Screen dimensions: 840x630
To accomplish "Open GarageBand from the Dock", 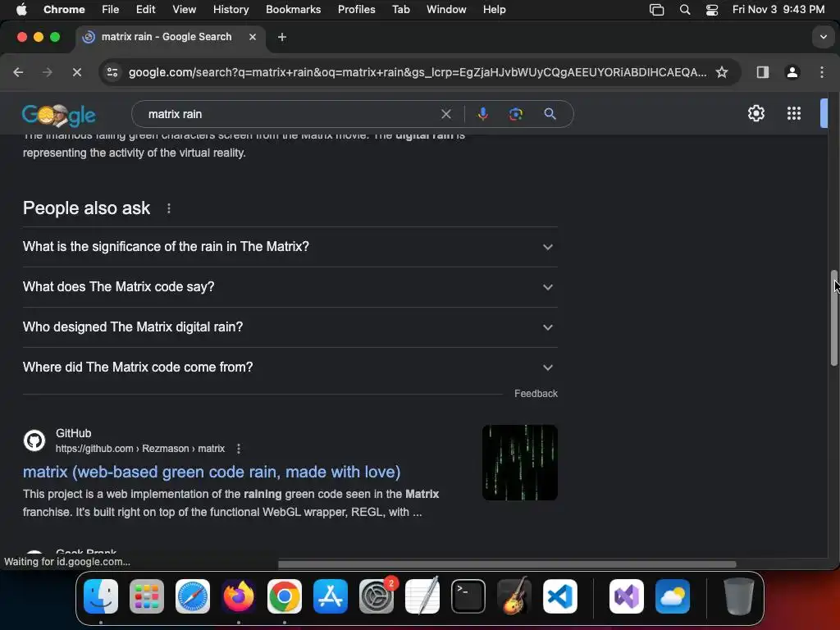I will click(514, 596).
